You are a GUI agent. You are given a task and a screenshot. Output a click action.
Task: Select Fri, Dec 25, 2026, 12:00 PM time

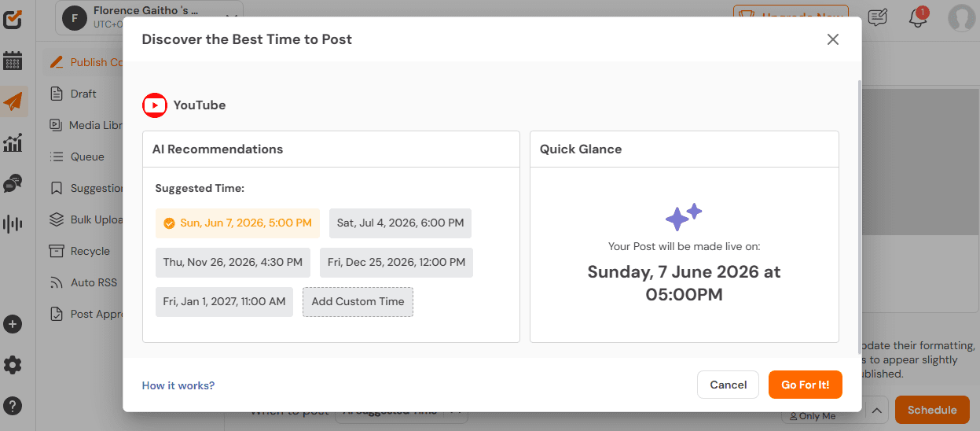coord(396,263)
